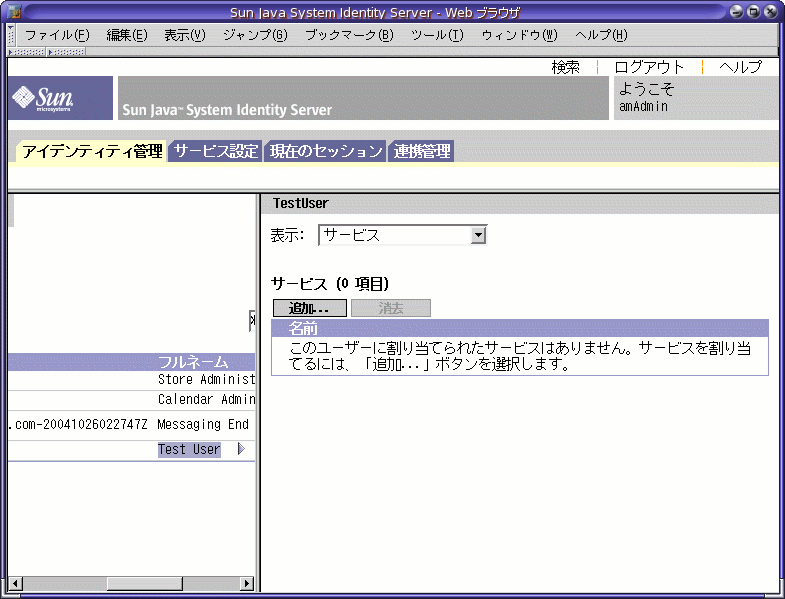This screenshot has height=599, width=785.
Task: Click the horizontal scrollbar thumb
Action: pos(145,583)
